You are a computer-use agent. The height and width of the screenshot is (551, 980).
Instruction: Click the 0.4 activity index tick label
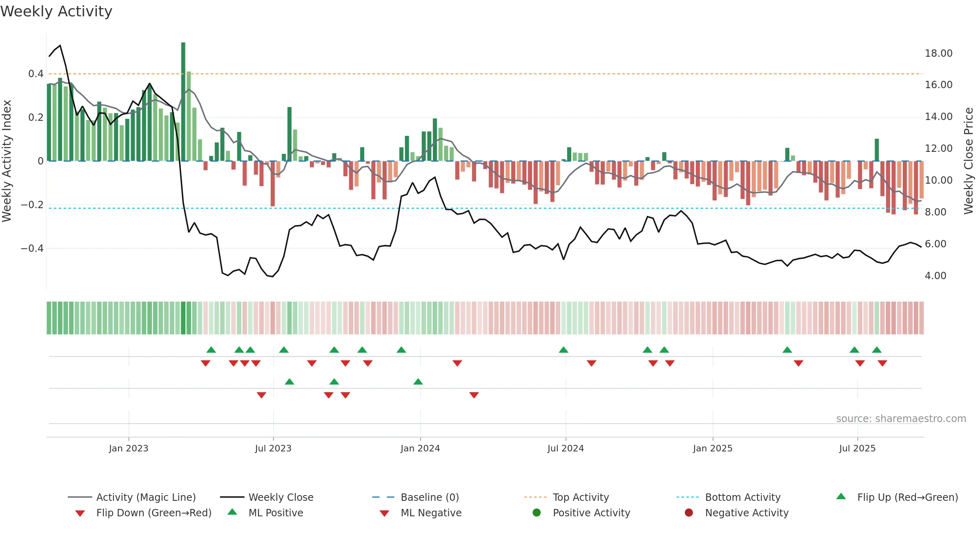coord(36,73)
